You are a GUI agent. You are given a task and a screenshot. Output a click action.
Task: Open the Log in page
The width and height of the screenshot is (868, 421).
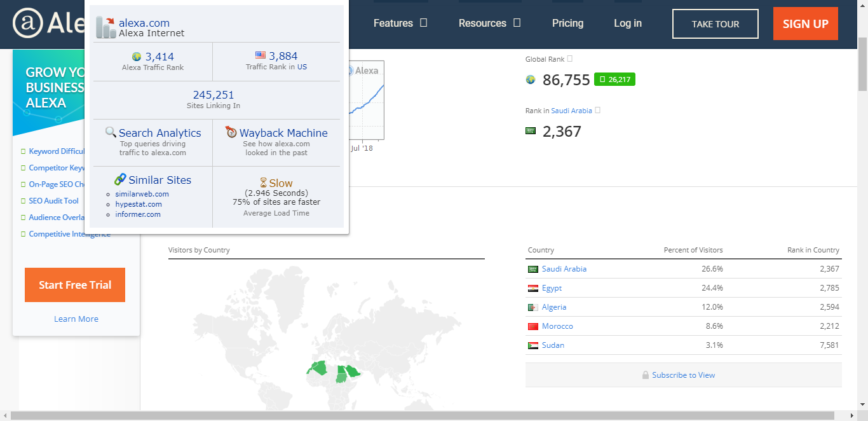(x=628, y=23)
